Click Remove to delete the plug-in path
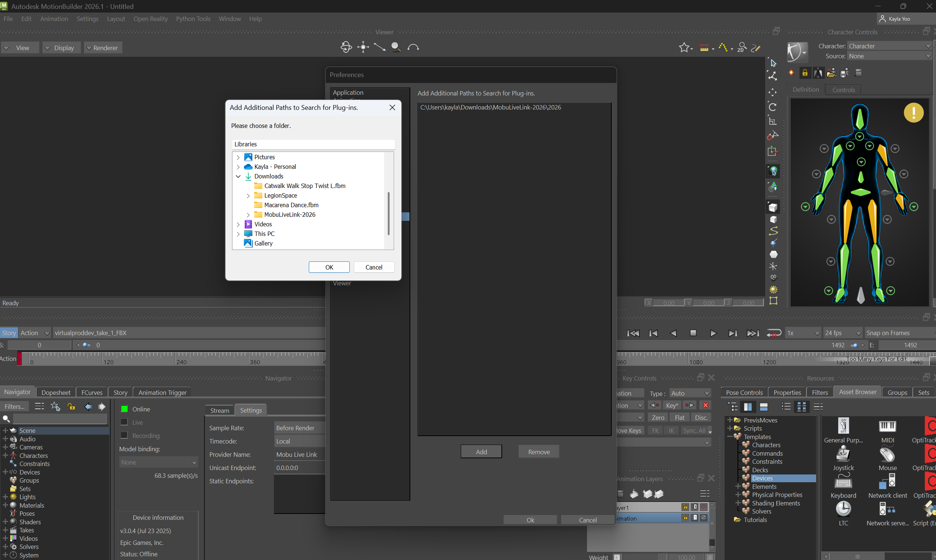This screenshot has height=560, width=936. [538, 451]
